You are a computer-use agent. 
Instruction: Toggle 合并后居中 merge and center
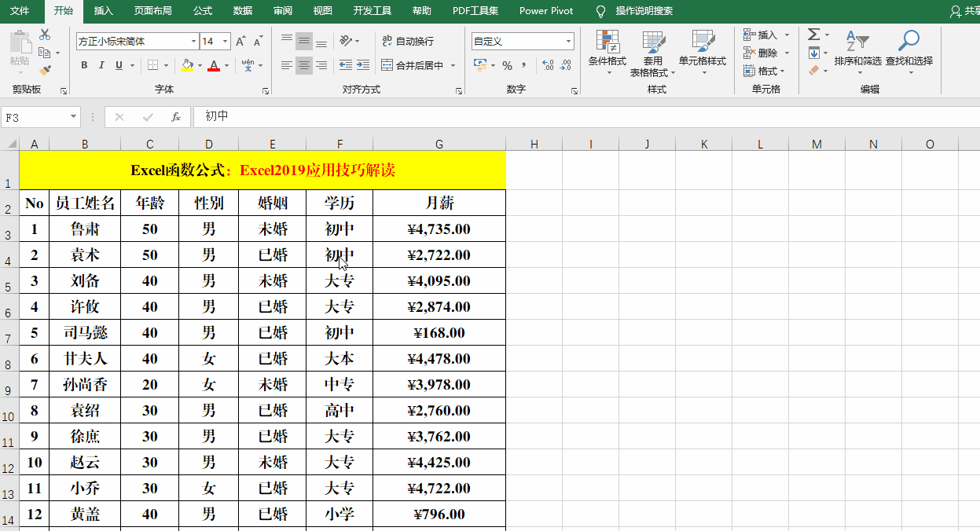[413, 65]
